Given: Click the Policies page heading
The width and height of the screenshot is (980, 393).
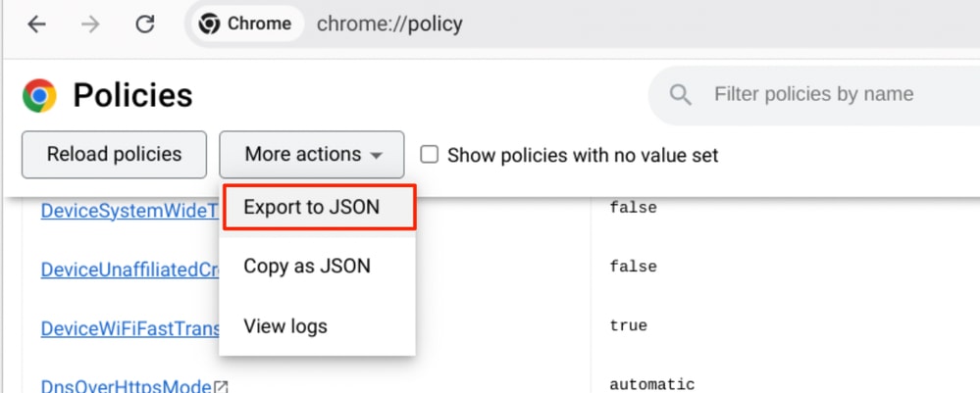Looking at the screenshot, I should 132,95.
